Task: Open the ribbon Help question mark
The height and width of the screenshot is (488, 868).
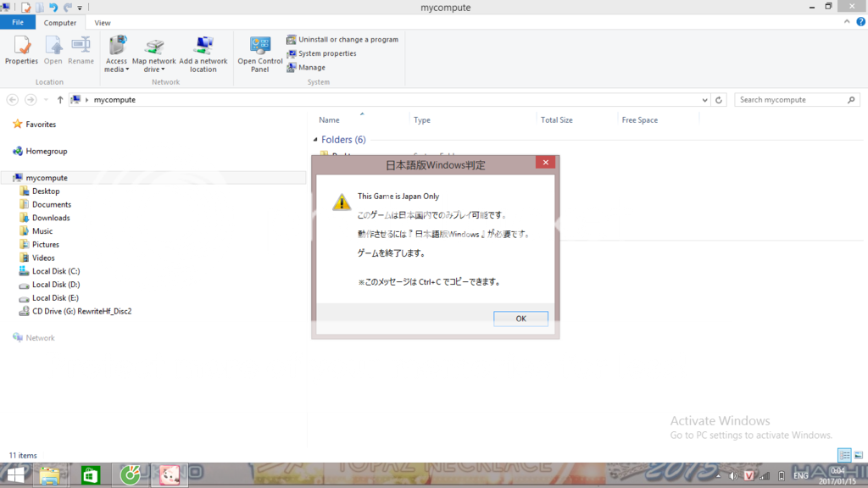Action: pos(860,22)
